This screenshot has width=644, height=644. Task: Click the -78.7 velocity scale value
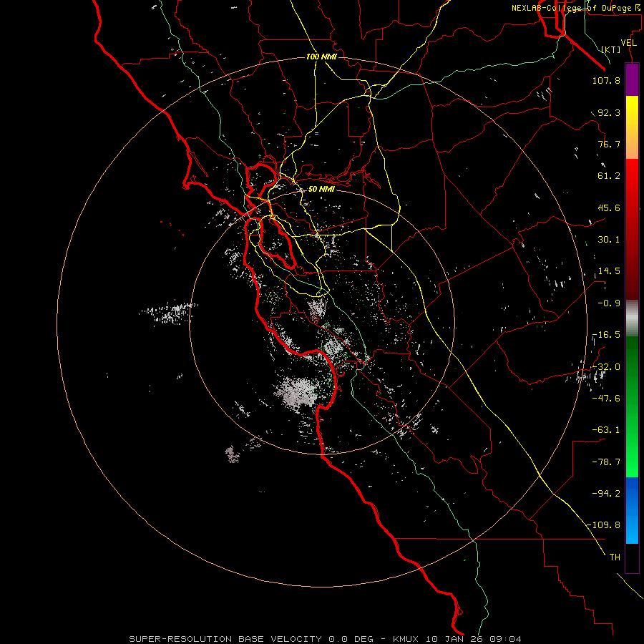606,462
